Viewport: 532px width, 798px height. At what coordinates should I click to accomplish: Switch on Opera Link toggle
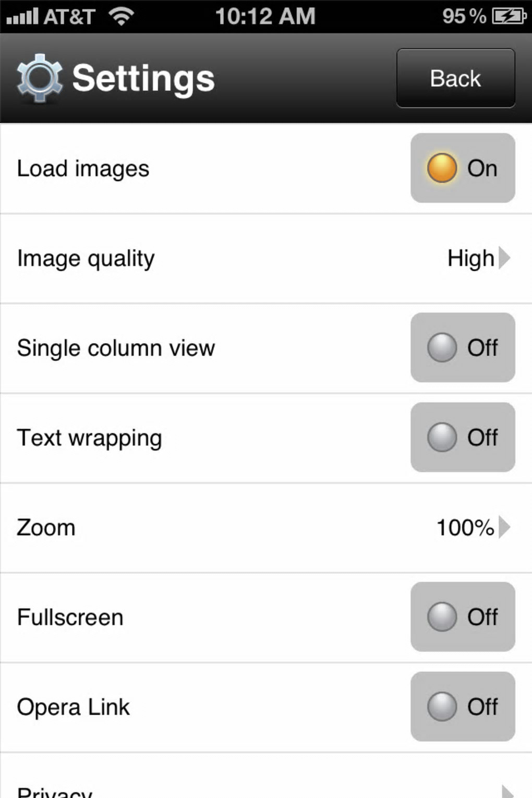[463, 706]
